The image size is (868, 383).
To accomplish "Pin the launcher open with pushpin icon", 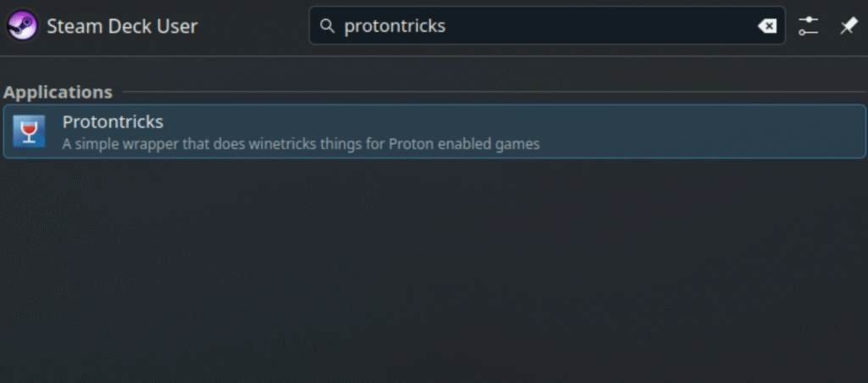I will (849, 26).
